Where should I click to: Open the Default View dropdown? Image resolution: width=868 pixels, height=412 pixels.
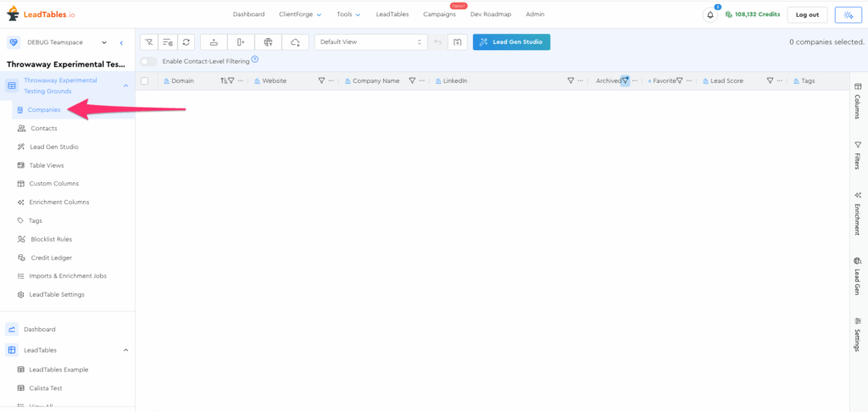[370, 42]
